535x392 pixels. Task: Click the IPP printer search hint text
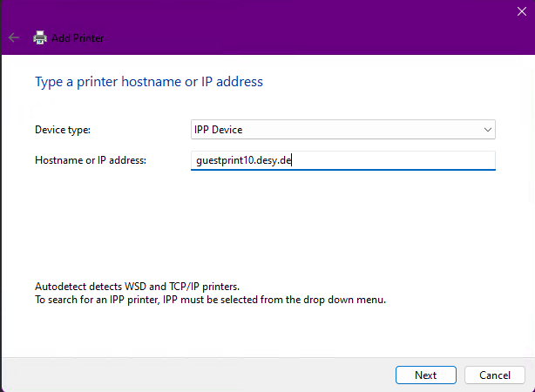coord(209,300)
